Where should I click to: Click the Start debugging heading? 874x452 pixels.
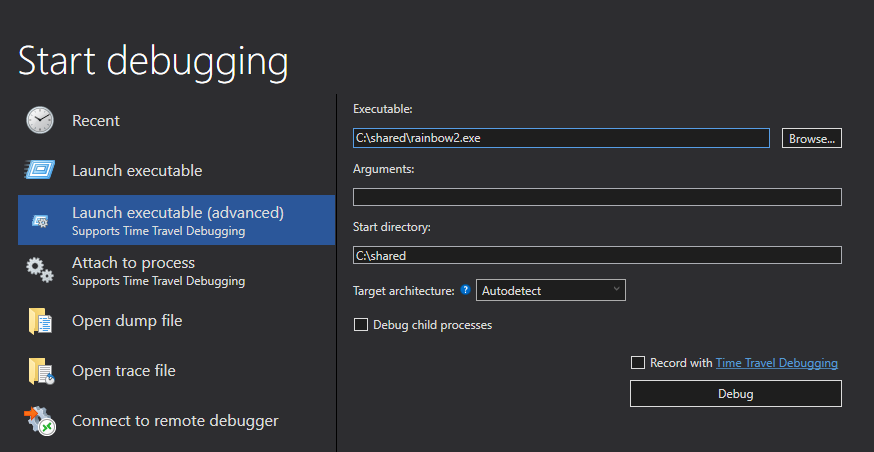point(153,61)
